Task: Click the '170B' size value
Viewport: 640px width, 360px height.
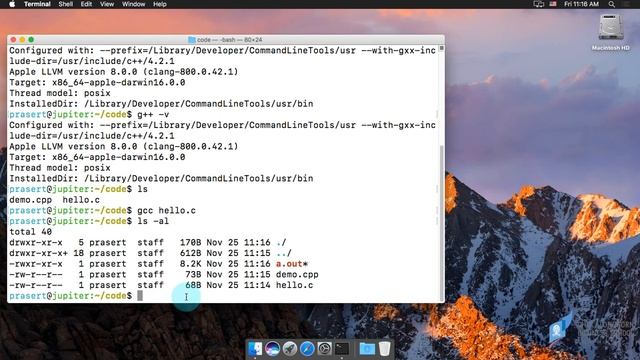Action: pos(191,242)
